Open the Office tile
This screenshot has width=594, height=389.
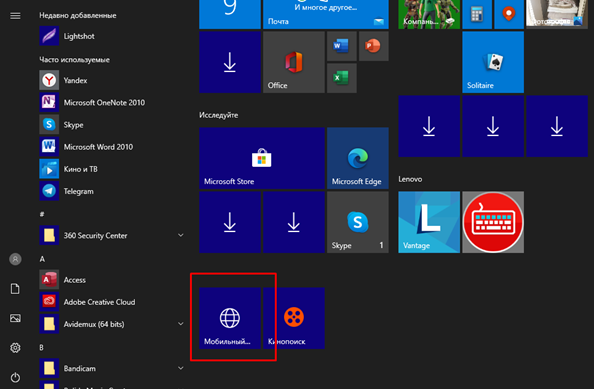pos(294,62)
